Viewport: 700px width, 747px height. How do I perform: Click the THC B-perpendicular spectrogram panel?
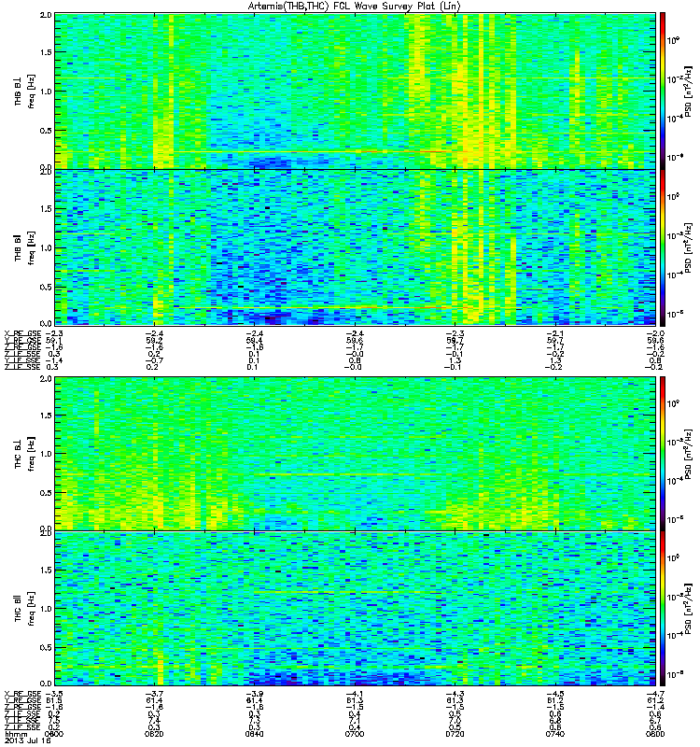(356, 454)
